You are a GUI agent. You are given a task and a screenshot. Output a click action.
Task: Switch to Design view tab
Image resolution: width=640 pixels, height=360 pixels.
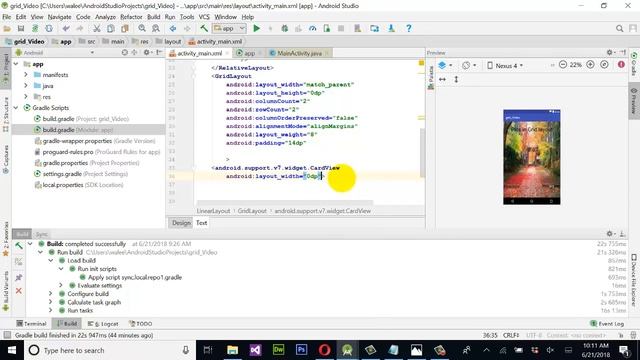tap(181, 223)
